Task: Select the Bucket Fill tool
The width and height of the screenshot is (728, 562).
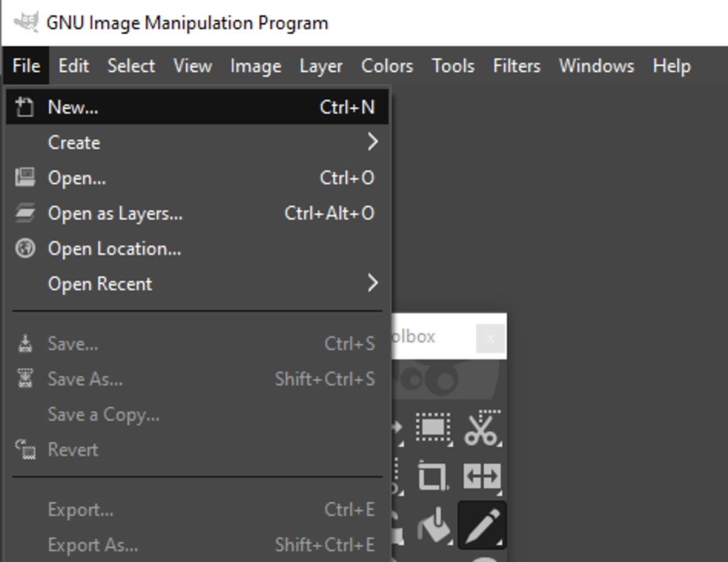Action: click(433, 524)
